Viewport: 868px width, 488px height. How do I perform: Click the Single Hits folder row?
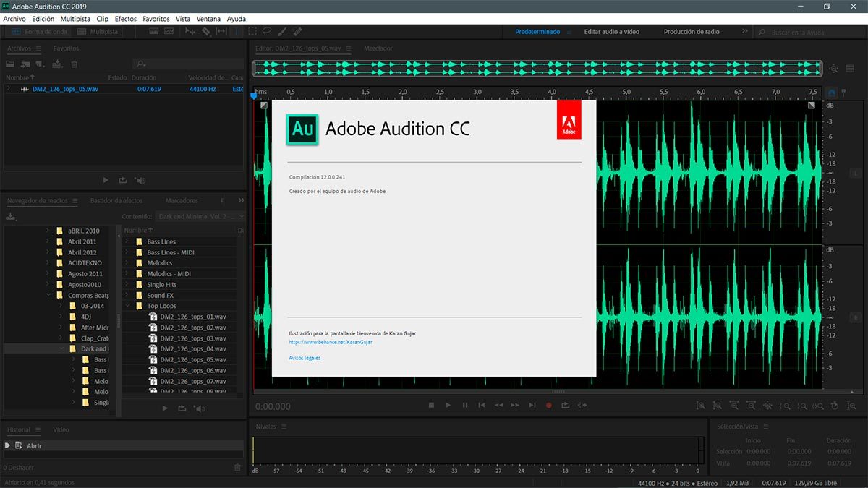[x=179, y=285]
